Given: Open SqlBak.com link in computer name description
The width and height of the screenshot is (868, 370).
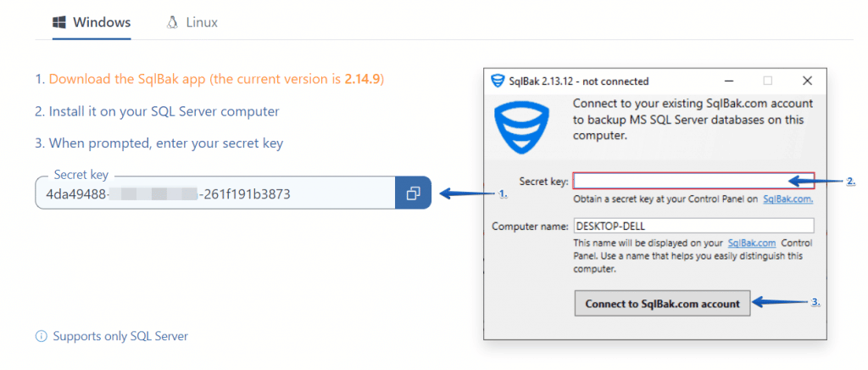Looking at the screenshot, I should (752, 244).
